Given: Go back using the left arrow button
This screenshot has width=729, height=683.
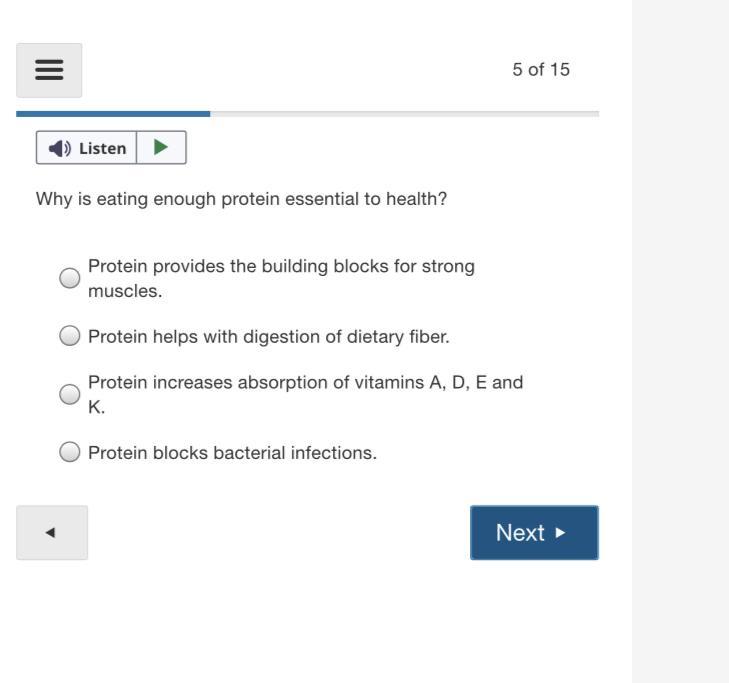Looking at the screenshot, I should tap(51, 532).
